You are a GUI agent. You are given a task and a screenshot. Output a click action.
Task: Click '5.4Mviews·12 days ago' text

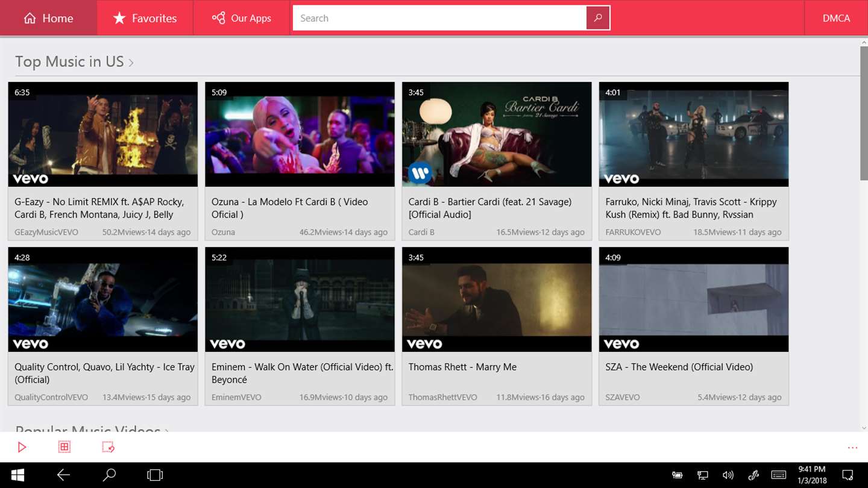click(x=740, y=397)
